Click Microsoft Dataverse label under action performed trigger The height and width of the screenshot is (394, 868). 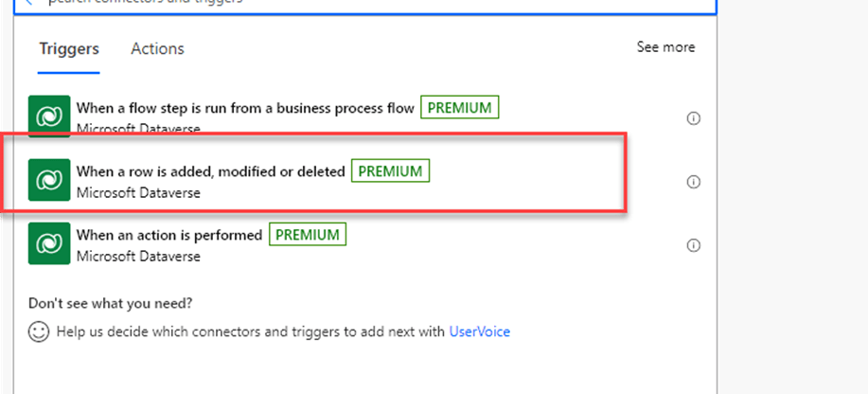coord(138,255)
